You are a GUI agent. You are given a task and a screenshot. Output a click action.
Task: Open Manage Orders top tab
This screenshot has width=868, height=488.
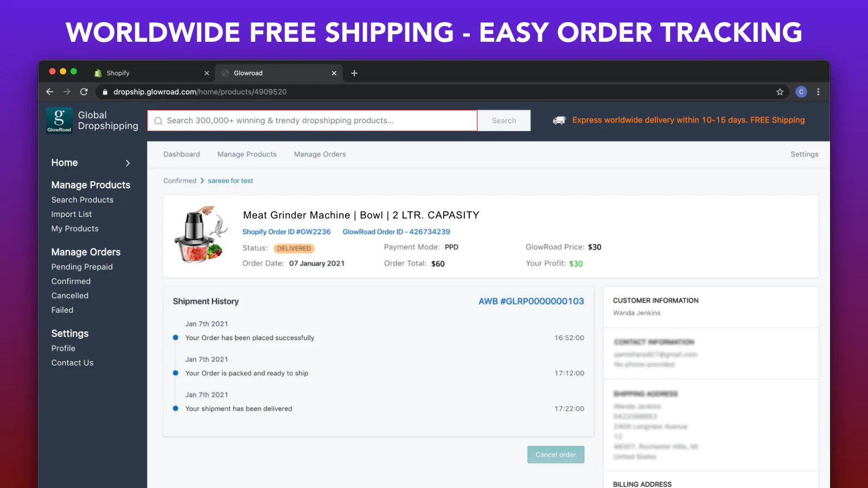[x=320, y=155]
